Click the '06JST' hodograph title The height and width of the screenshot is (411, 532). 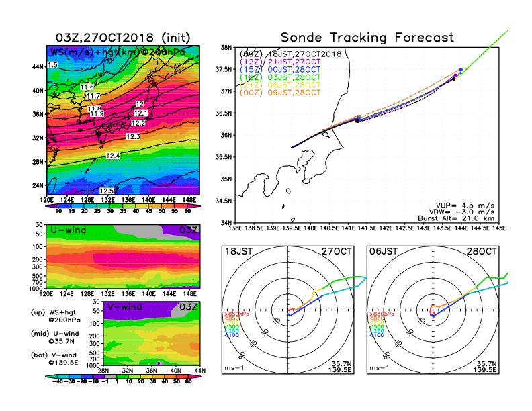384,251
